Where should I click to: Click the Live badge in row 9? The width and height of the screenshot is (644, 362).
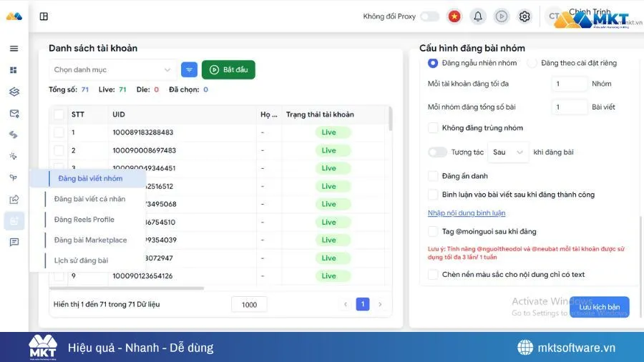pyautogui.click(x=333, y=276)
